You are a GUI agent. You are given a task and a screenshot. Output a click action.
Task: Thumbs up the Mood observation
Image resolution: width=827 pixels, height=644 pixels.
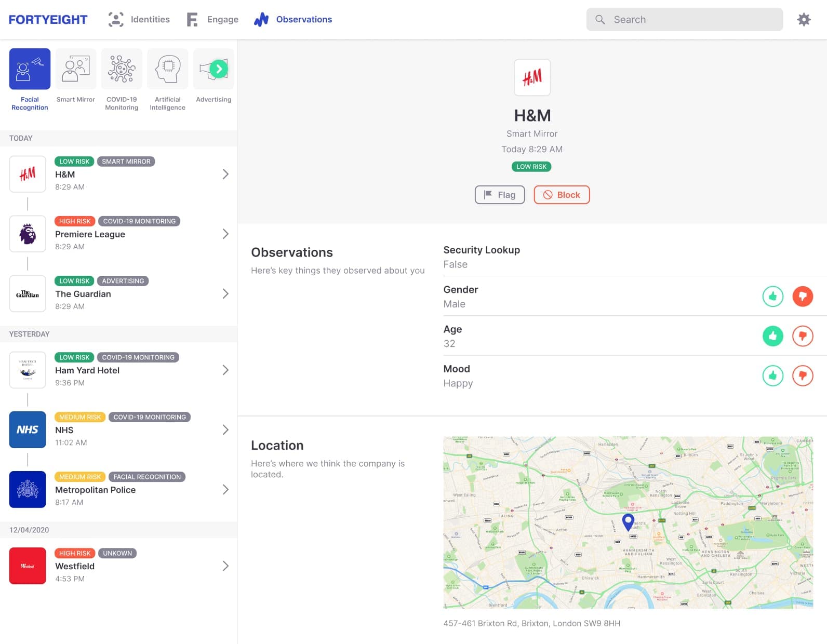tap(772, 375)
